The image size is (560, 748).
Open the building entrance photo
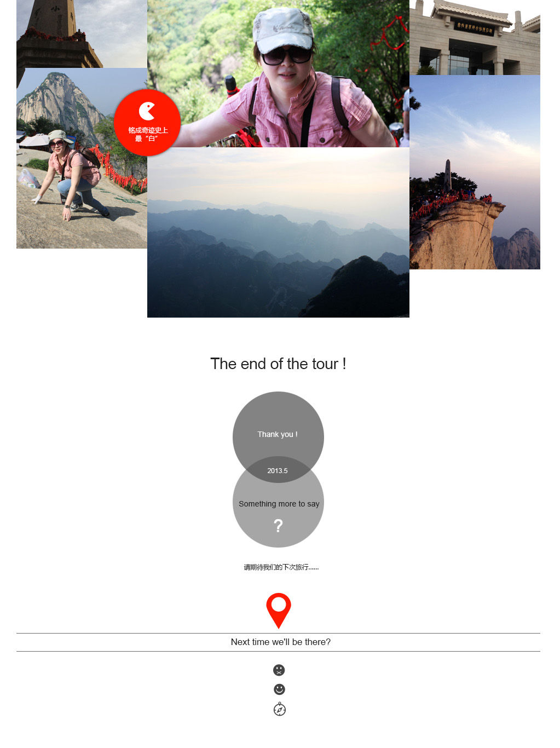(475, 37)
